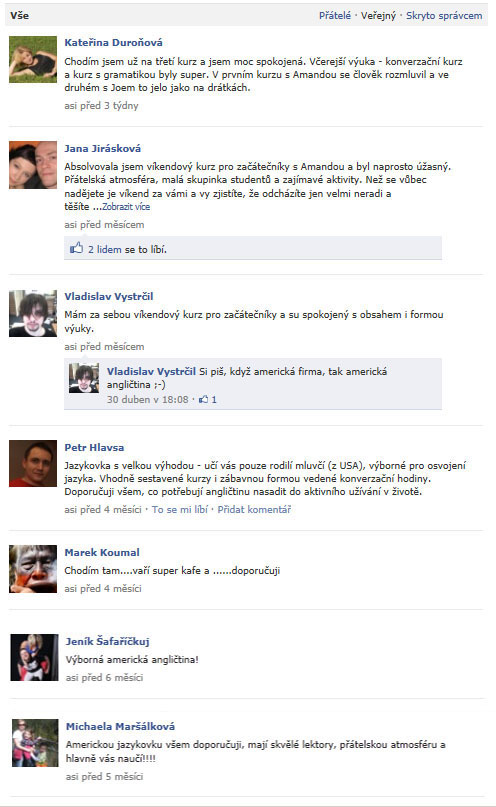Screen dimensions: 496x807
Task: Click the small like icon on Vladislav's reply
Action: click(204, 399)
